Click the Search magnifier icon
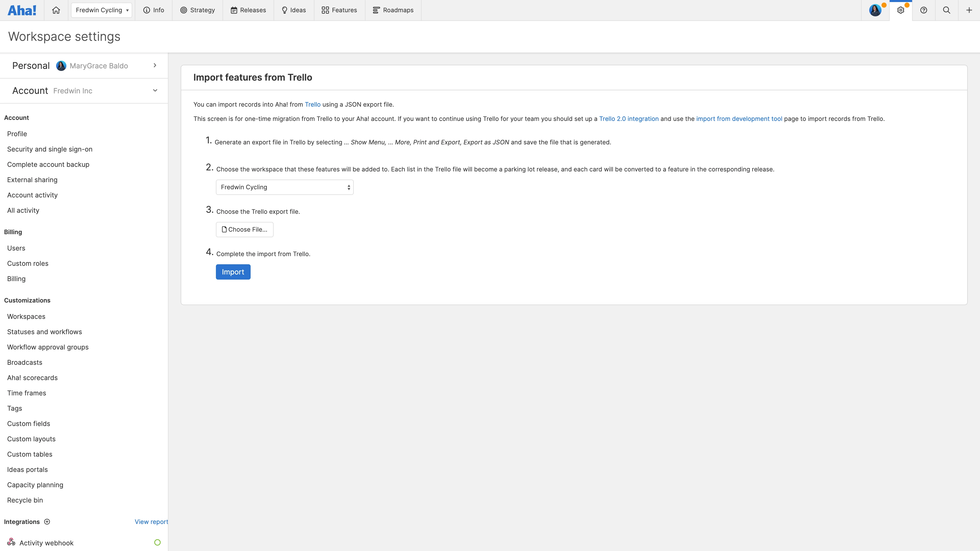The height and width of the screenshot is (551, 980). (947, 10)
